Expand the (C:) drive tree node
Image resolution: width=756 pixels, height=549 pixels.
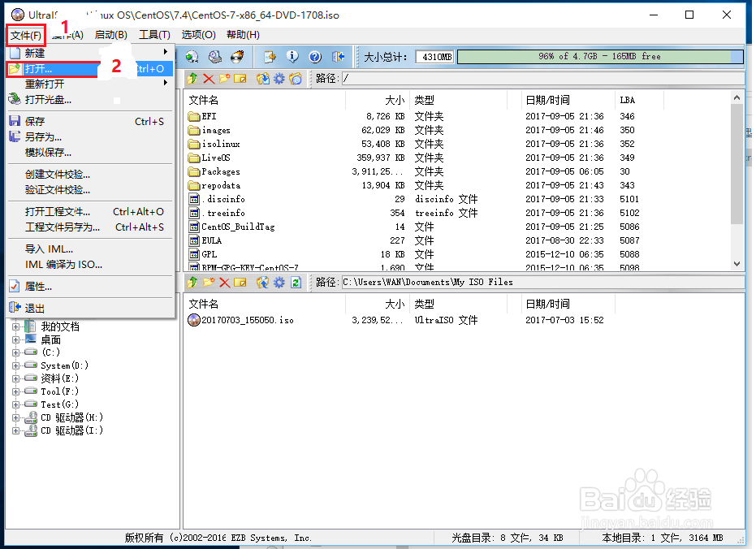click(x=15, y=352)
